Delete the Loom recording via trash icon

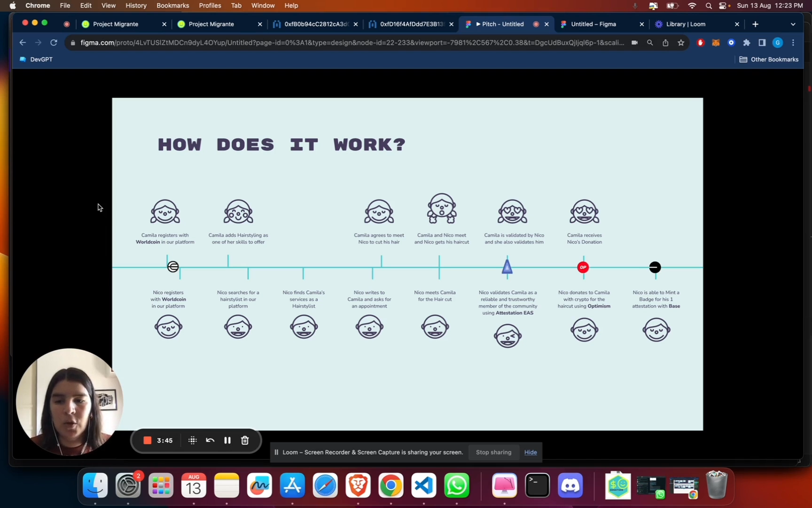[x=245, y=440]
